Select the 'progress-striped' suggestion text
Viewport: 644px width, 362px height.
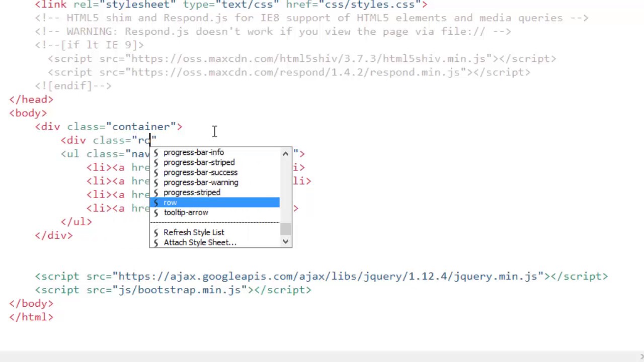192,193
